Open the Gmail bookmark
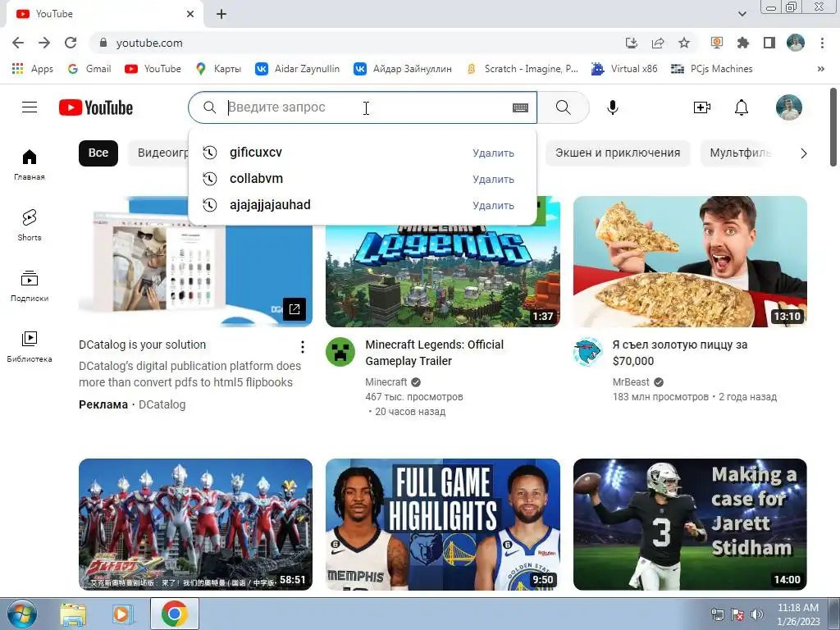 pyautogui.click(x=89, y=69)
